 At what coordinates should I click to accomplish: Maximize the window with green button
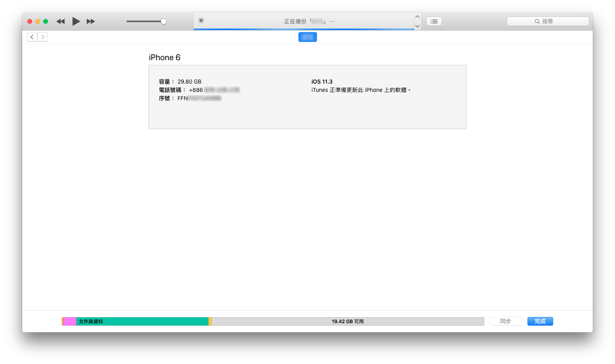click(x=46, y=21)
